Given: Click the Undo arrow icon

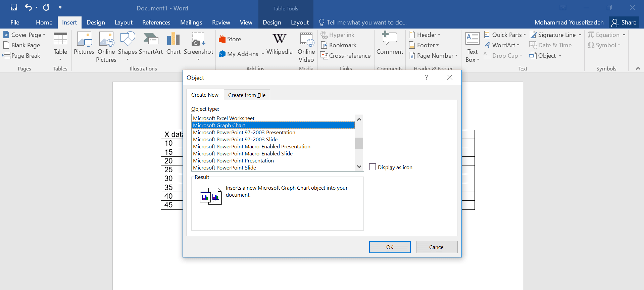Looking at the screenshot, I should pos(28,7).
